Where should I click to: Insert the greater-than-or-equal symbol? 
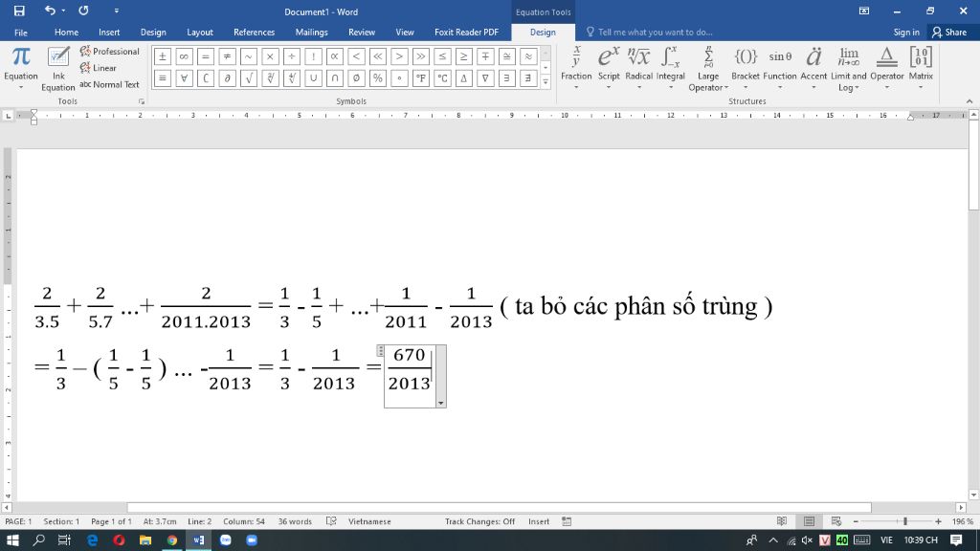(464, 56)
